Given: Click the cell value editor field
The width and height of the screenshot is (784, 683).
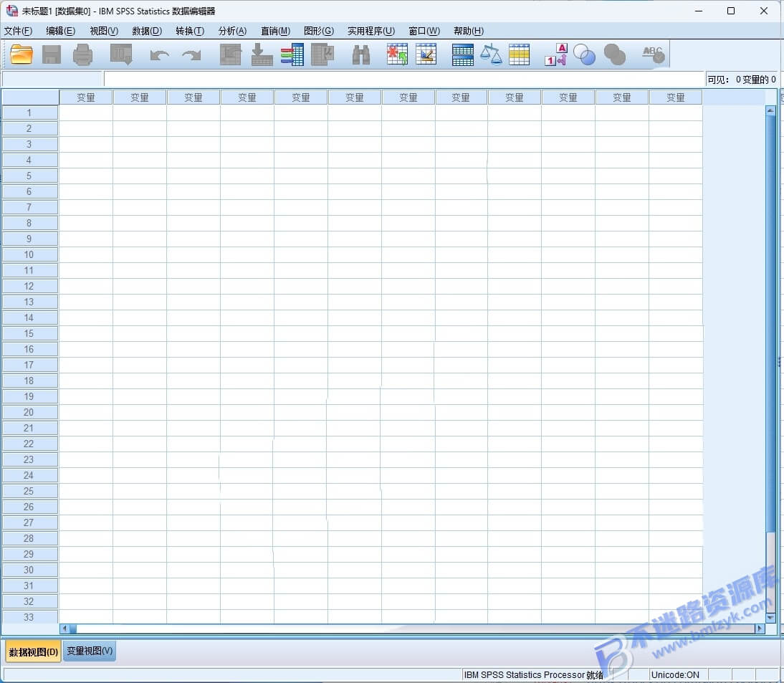Looking at the screenshot, I should [404, 79].
